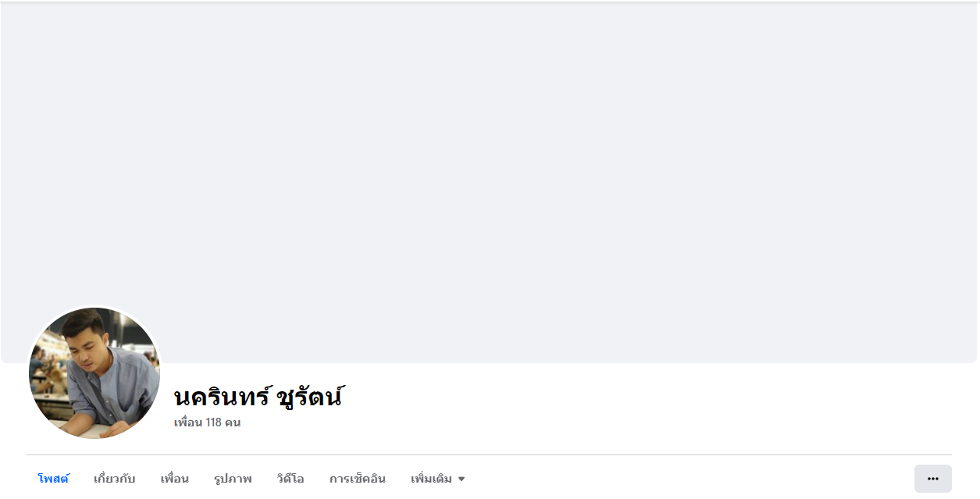The image size is (980, 499).
Task: Open the เกี่ยวกับ tab
Action: coord(114,479)
